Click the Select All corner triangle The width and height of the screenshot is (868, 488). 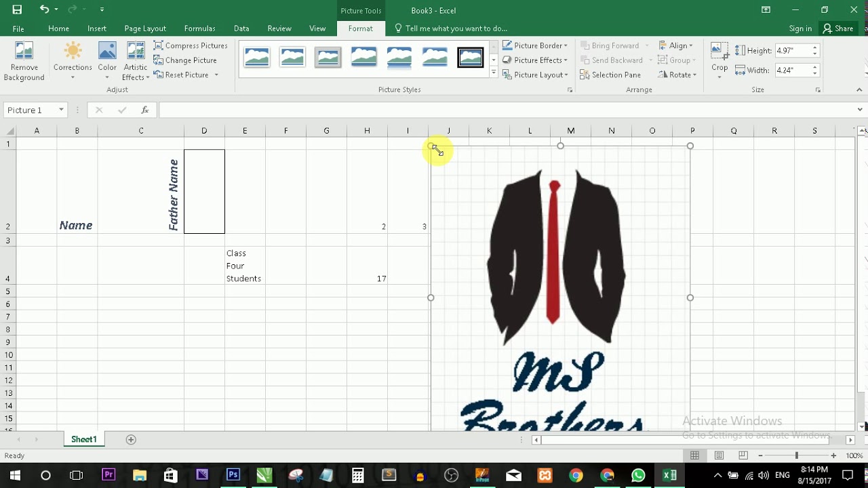pos(9,131)
